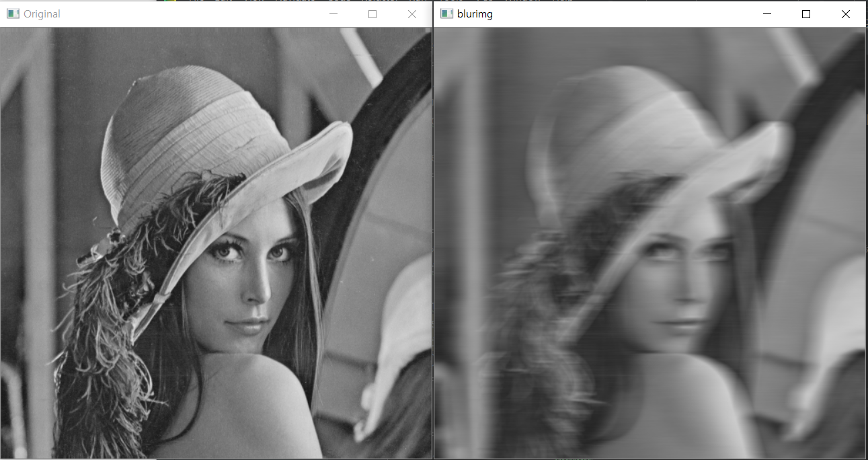The height and width of the screenshot is (460, 868).
Task: Maximize the blurimg window
Action: [806, 14]
